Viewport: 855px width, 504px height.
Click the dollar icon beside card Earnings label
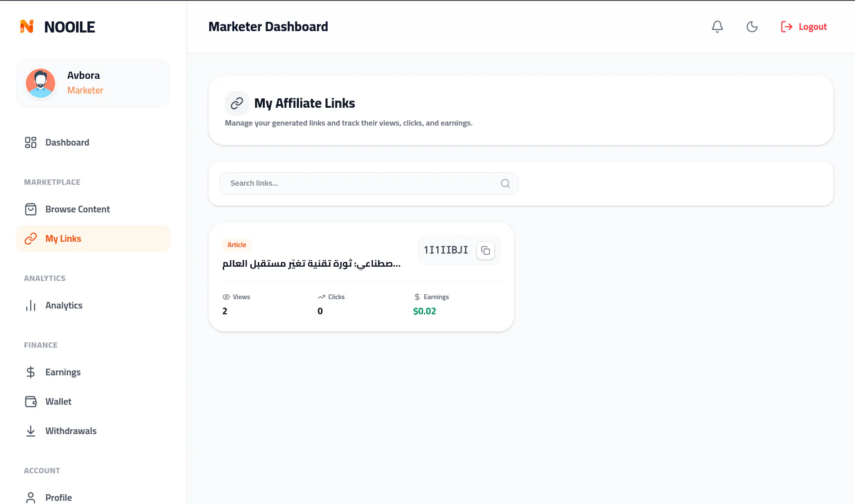(417, 297)
